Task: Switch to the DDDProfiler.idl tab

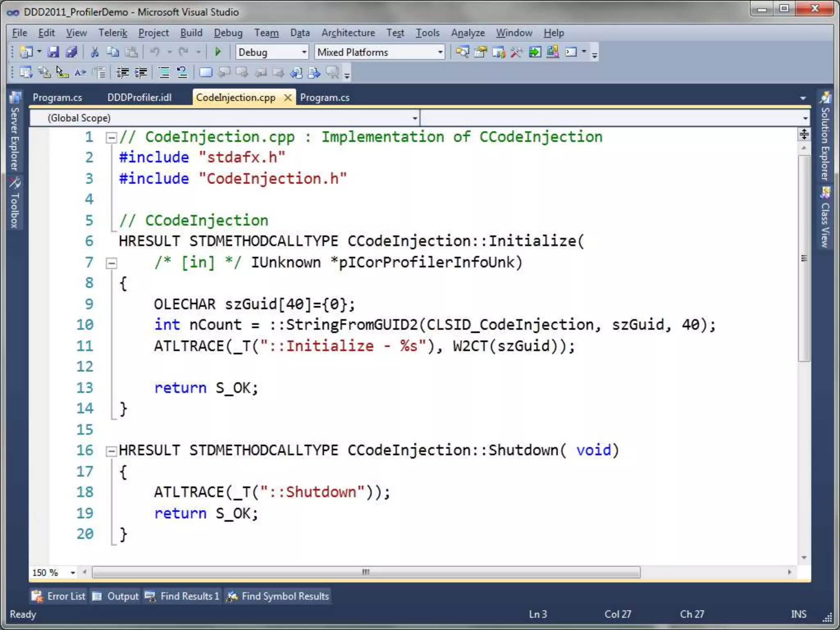Action: 139,98
